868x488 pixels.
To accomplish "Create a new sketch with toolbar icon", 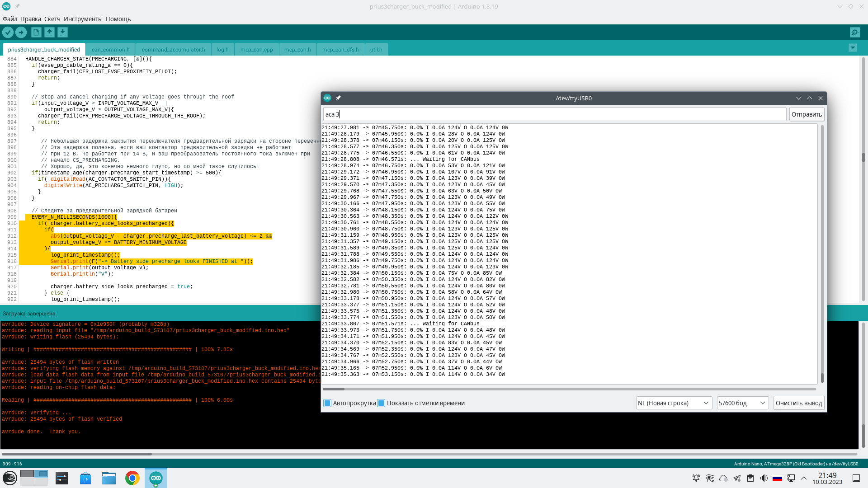I will point(36,32).
